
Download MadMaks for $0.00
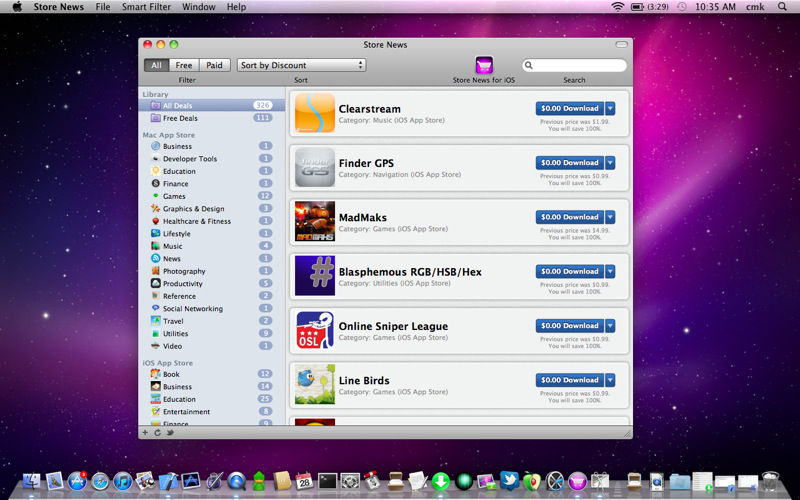[569, 217]
